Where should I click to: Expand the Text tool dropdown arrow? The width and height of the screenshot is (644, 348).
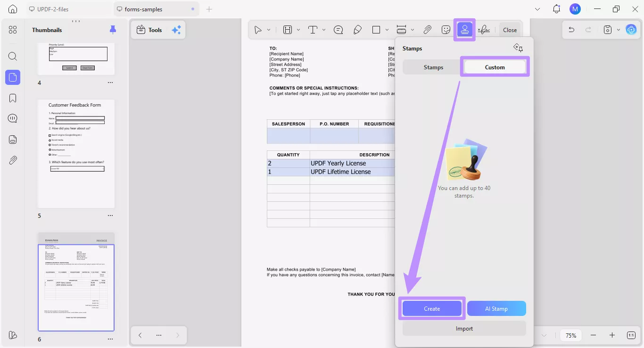(324, 30)
